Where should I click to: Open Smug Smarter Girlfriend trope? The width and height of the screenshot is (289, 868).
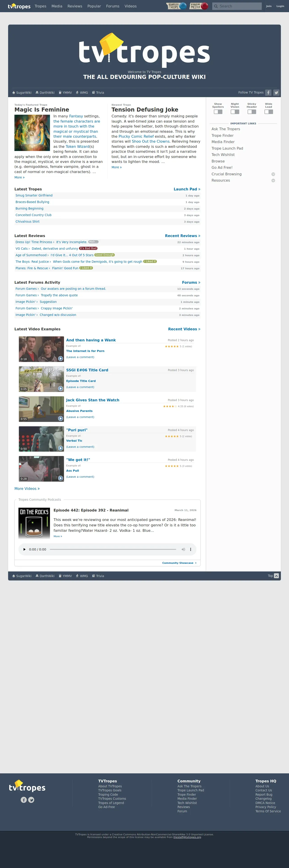(34, 195)
